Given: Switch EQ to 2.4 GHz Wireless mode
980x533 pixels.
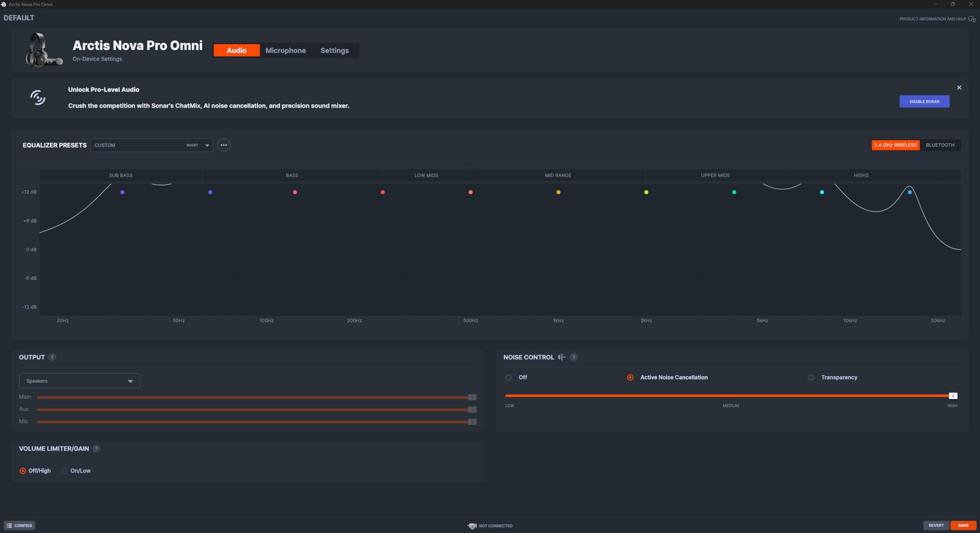Looking at the screenshot, I should [x=895, y=145].
